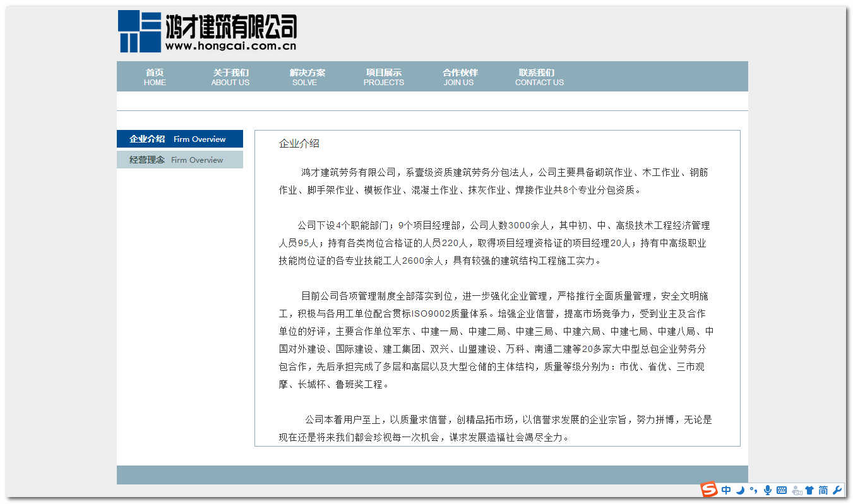Click paragraph starting 公司本着用户至上
The width and height of the screenshot is (853, 504).
[496, 428]
